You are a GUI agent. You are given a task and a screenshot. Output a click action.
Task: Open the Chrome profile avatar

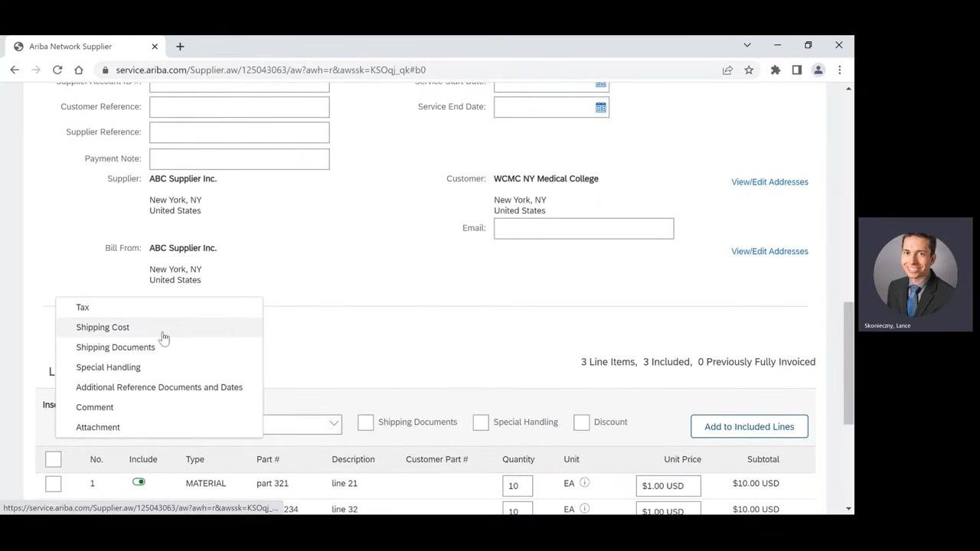pyautogui.click(x=818, y=70)
